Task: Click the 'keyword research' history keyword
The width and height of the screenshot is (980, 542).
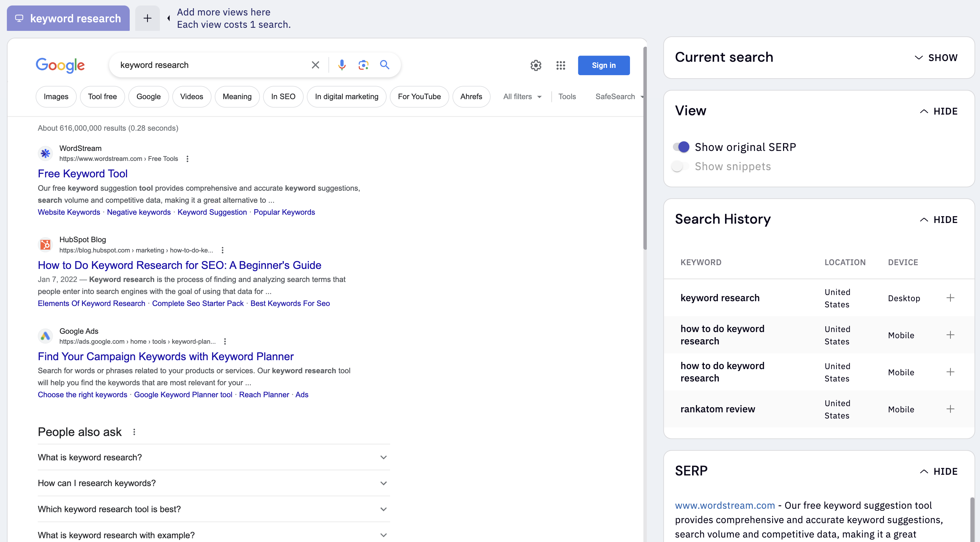Action: pos(720,298)
